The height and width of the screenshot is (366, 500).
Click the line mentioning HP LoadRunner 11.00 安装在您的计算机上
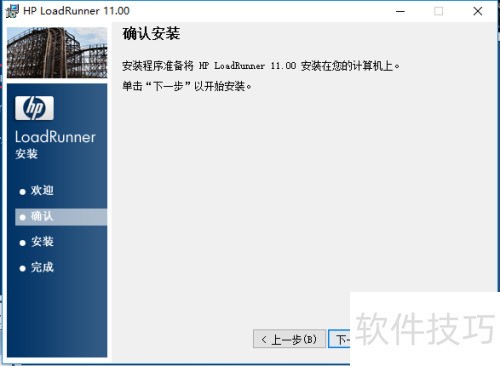pyautogui.click(x=261, y=66)
